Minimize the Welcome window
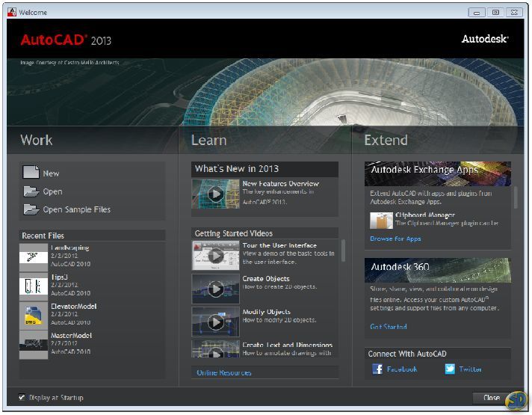532x415 pixels. 477,13
